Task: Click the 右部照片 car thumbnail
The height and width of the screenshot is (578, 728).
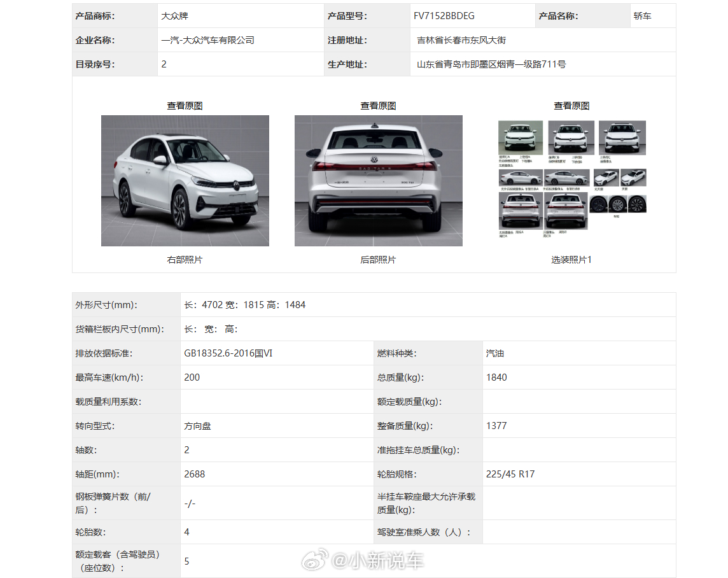Action: tap(185, 181)
